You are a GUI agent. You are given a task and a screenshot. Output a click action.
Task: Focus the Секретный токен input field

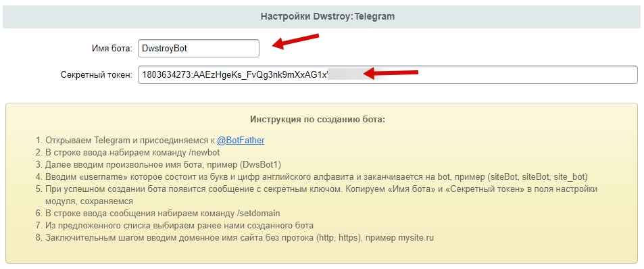pos(388,75)
